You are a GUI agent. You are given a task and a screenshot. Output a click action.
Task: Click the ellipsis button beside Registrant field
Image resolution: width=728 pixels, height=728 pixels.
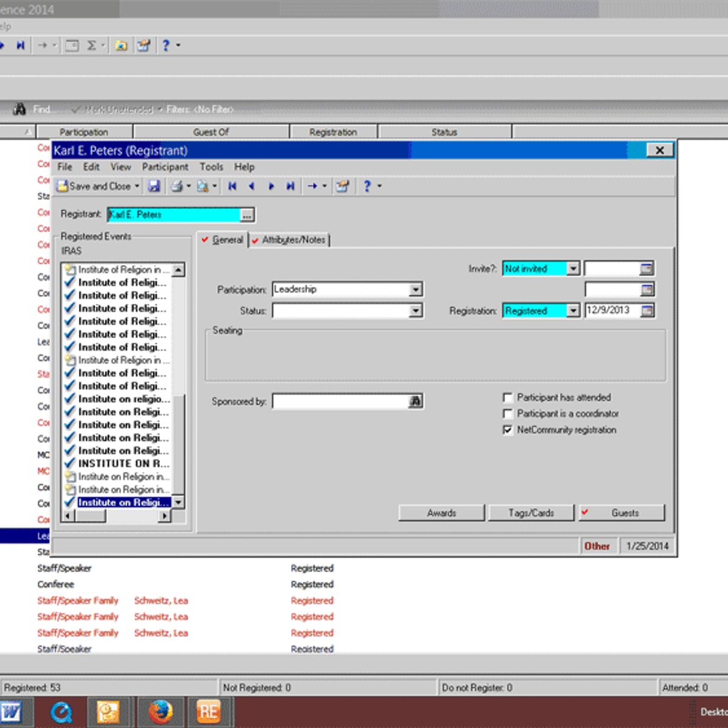pyautogui.click(x=247, y=215)
